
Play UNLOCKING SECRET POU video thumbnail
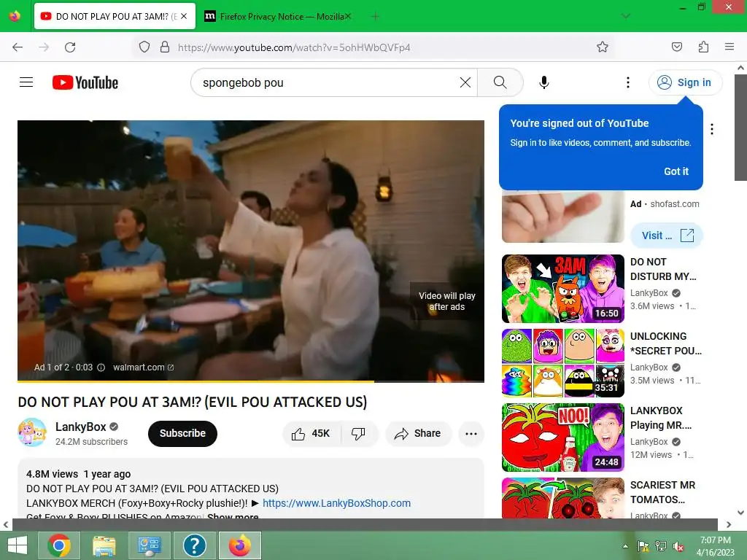562,363
